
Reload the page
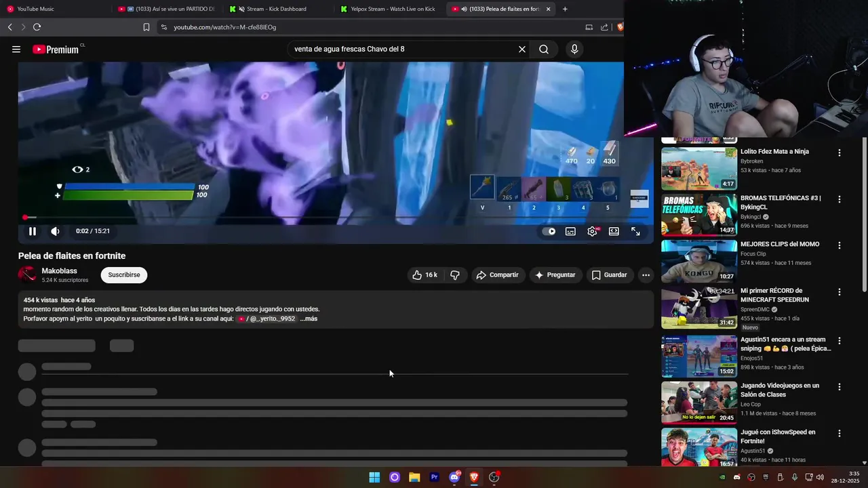37,27
